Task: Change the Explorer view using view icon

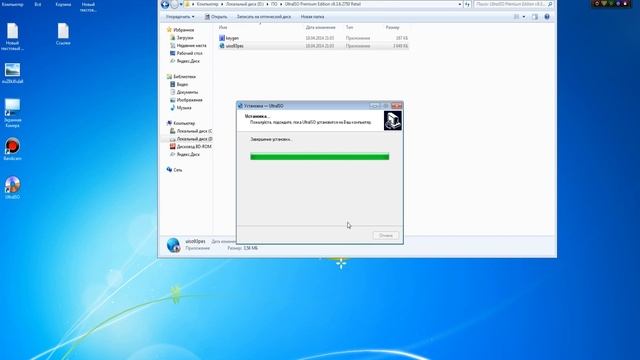Action: click(x=517, y=17)
